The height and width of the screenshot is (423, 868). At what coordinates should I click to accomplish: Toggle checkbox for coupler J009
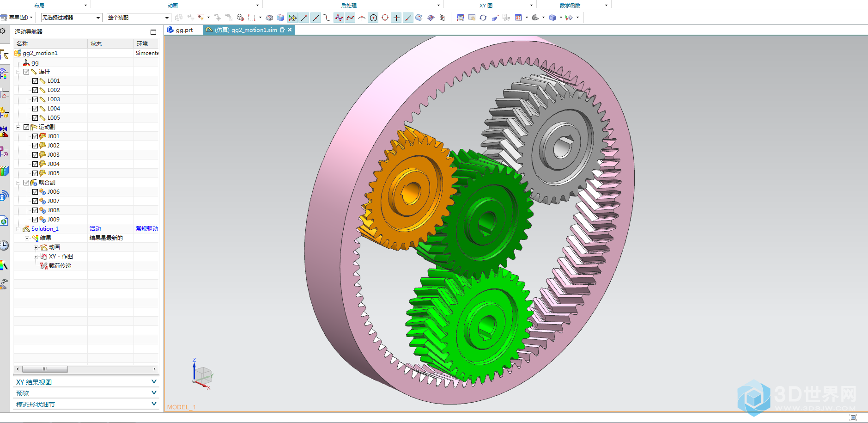pos(35,220)
